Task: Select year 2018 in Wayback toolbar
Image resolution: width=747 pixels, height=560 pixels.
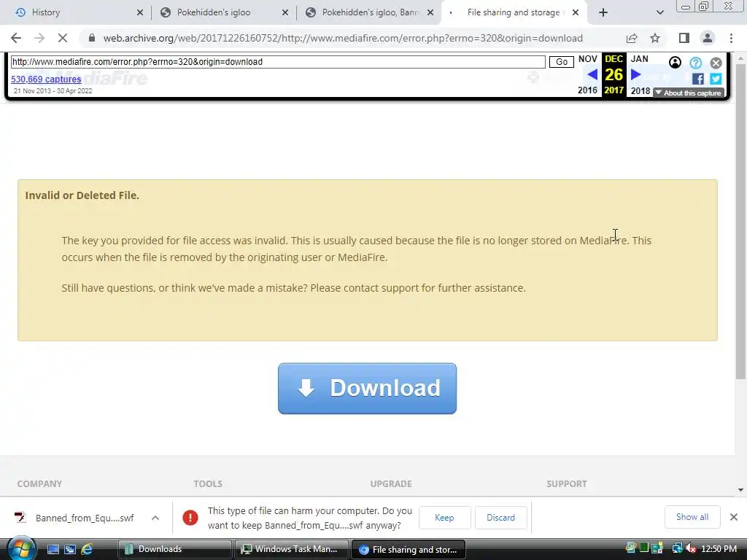Action: click(640, 90)
